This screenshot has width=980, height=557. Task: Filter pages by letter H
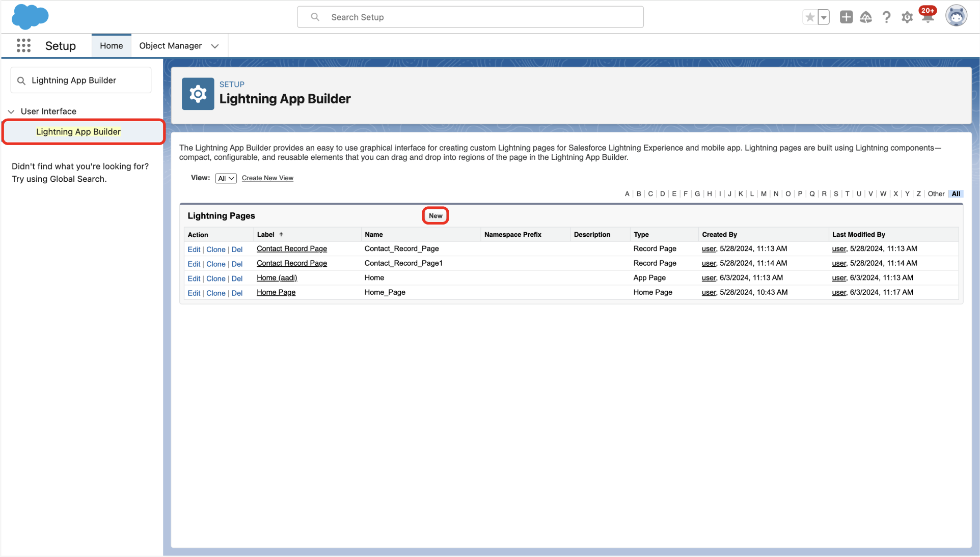tap(709, 194)
